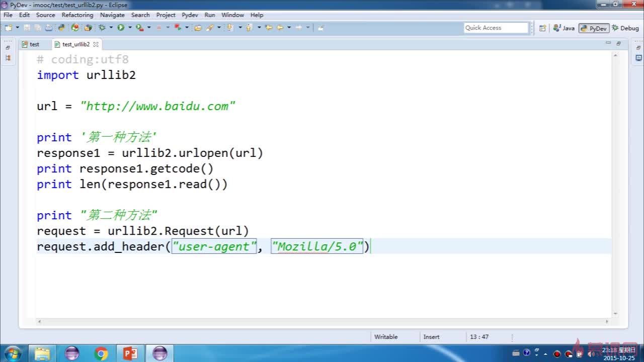The height and width of the screenshot is (362, 644).
Task: Open the Project menu
Action: pos(166,15)
